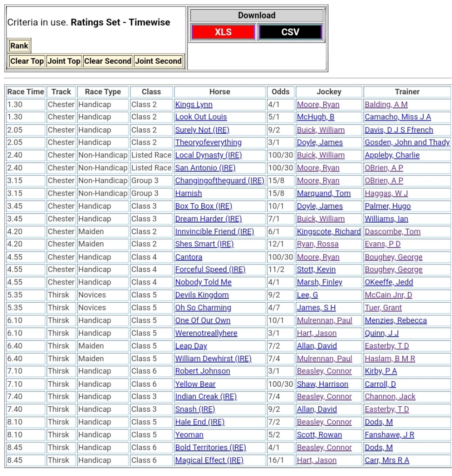
Task: Click horse Nobody Told Me
Action: pos(203,282)
